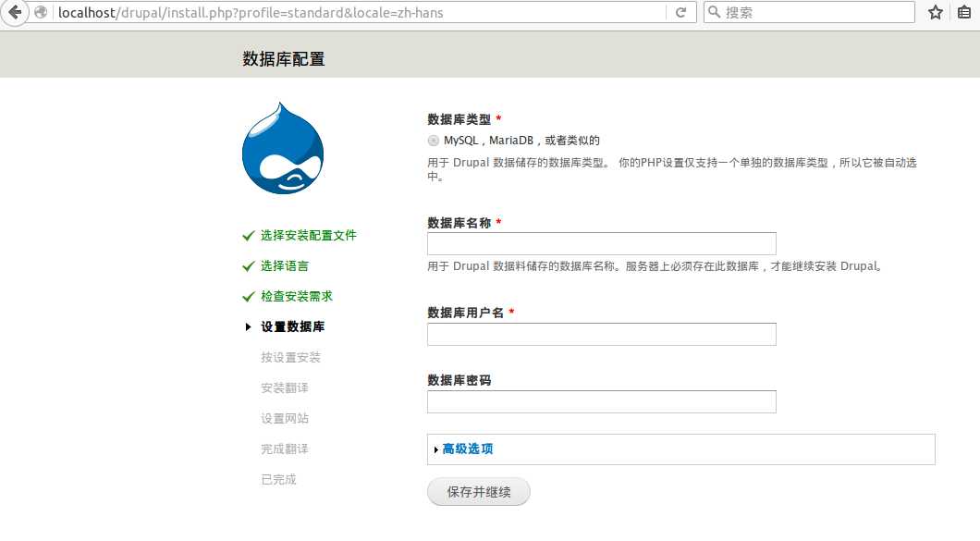Focus the 数据库用户名 input field
This screenshot has height=541, width=980.
602,334
